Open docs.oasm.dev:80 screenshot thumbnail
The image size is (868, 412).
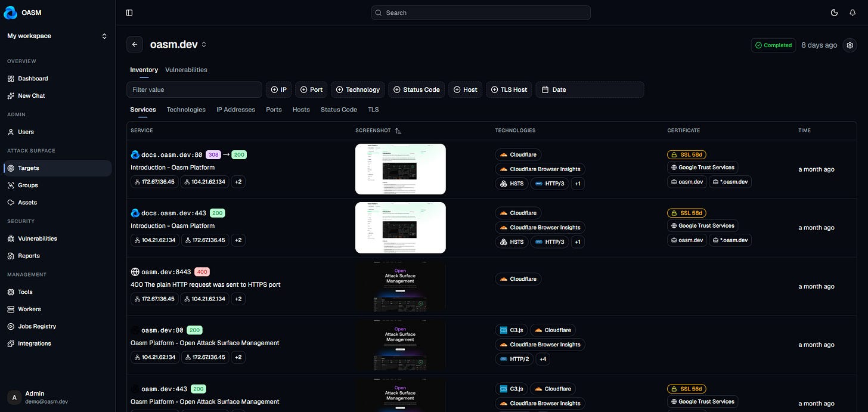point(401,169)
